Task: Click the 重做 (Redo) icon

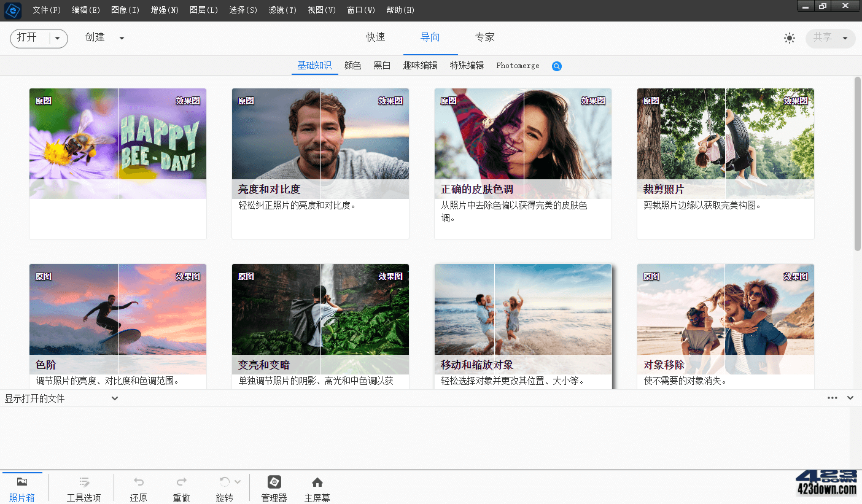Action: [181, 482]
